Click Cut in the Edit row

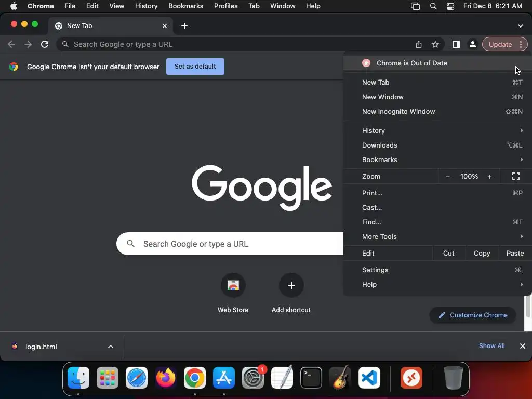point(448,254)
